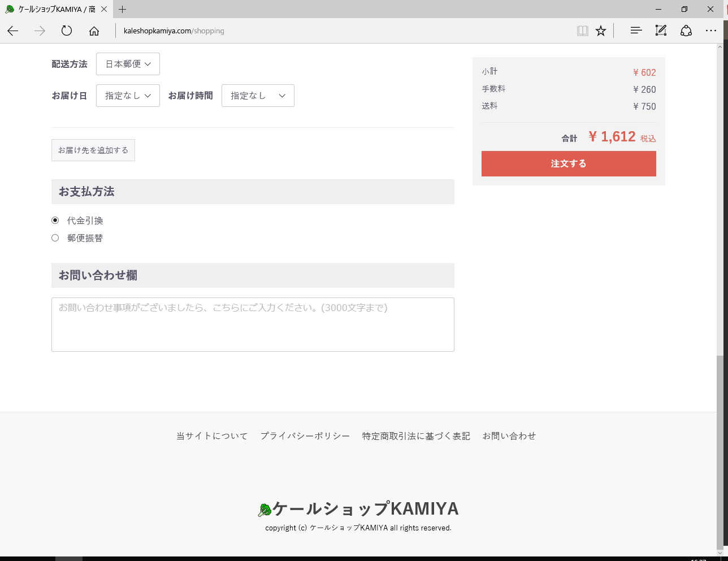Expand the お届け日 dropdown
Screen dimensions: 728x561
[128, 96]
